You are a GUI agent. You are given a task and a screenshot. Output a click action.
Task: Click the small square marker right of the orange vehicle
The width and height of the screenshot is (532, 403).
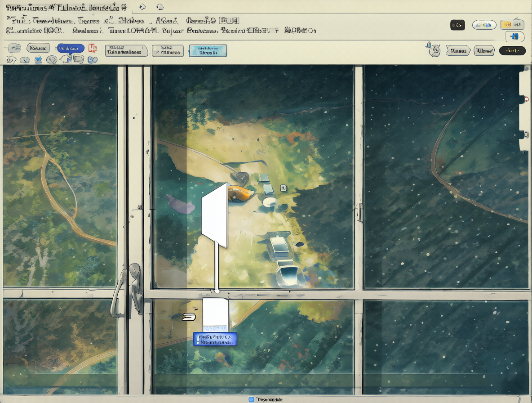click(284, 188)
